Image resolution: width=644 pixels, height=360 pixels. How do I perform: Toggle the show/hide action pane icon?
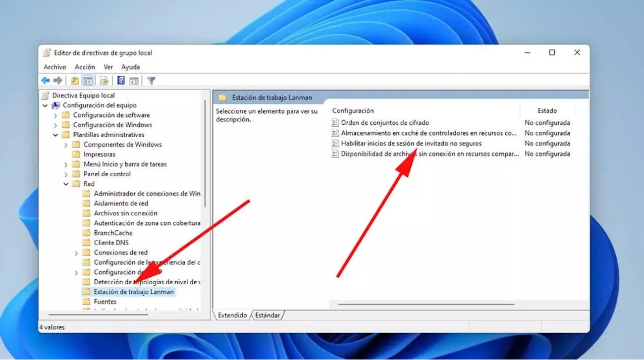[134, 80]
